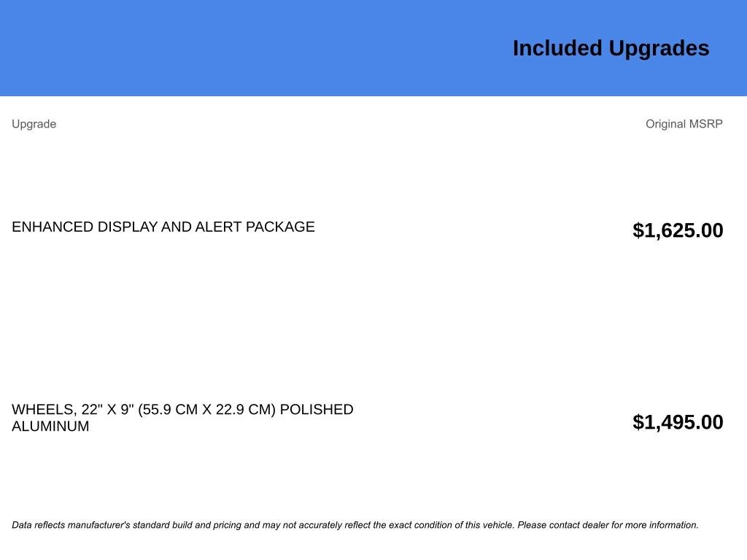Screen dimensions: 747x560
Task: Click the 22" X 9" wheel size text
Action: [107, 410]
